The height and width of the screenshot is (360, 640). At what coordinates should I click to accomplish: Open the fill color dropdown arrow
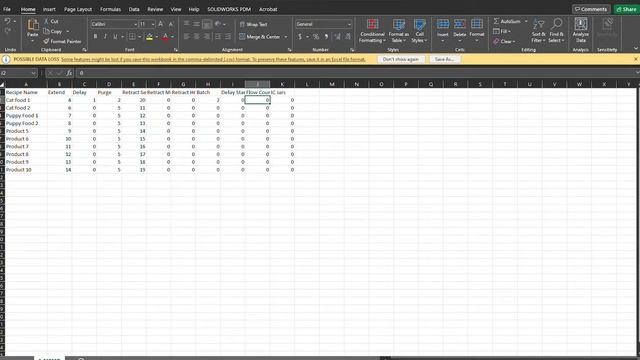[x=157, y=37]
